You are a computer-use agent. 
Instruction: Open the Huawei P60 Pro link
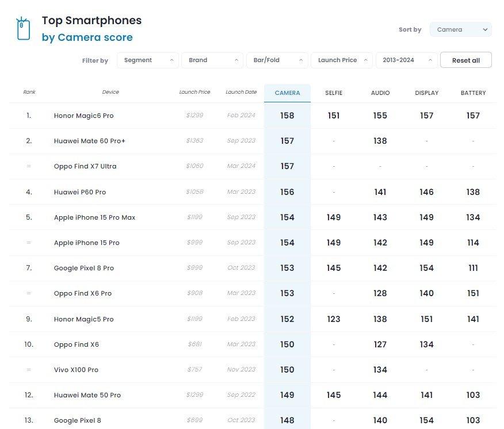pos(80,192)
